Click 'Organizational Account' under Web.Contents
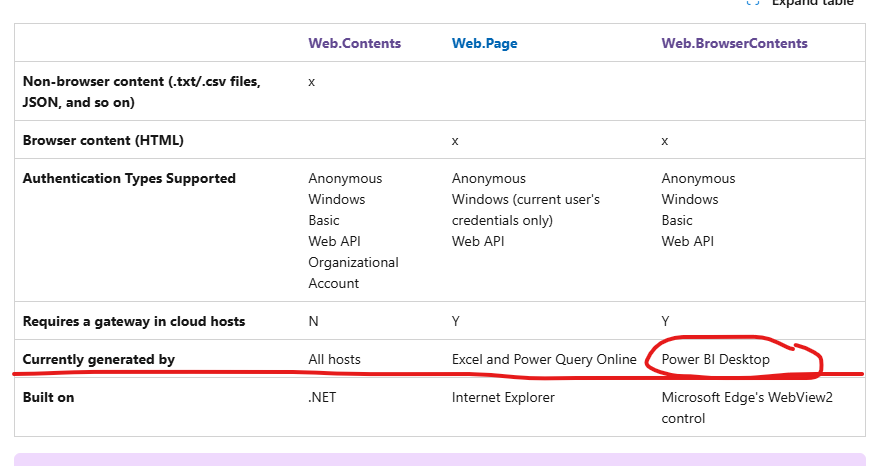 click(353, 273)
